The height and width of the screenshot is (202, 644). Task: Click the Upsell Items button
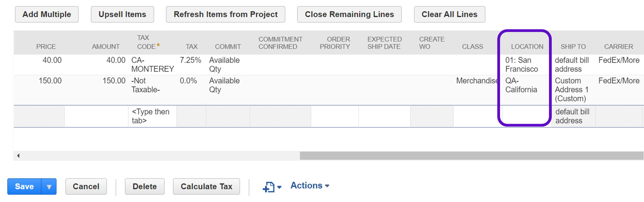pyautogui.click(x=122, y=15)
